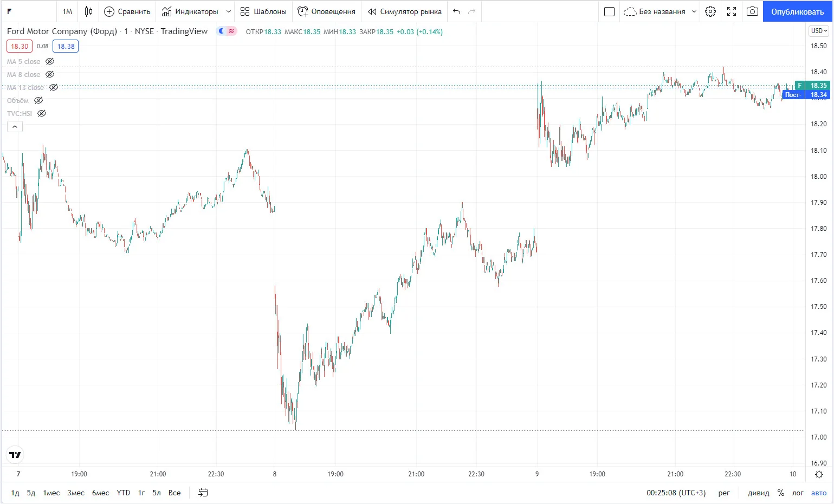The width and height of the screenshot is (834, 504).
Task: Click the Объём indicator label
Action: (x=18, y=100)
